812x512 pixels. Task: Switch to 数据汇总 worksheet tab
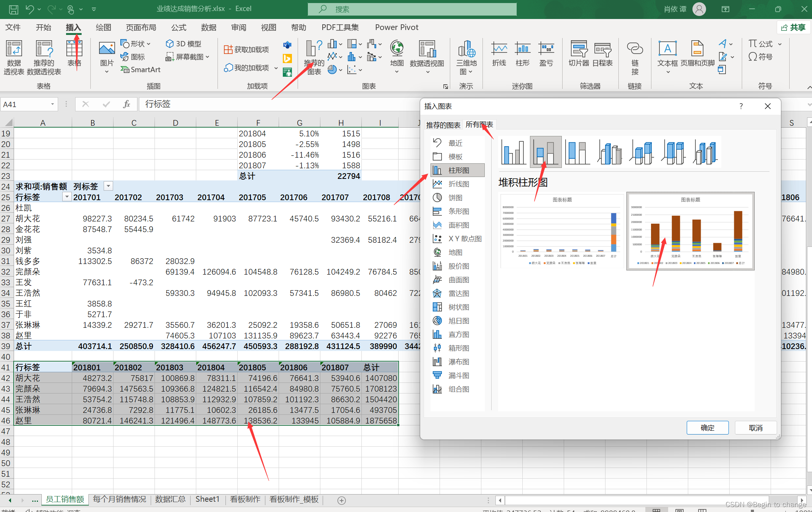(x=170, y=499)
